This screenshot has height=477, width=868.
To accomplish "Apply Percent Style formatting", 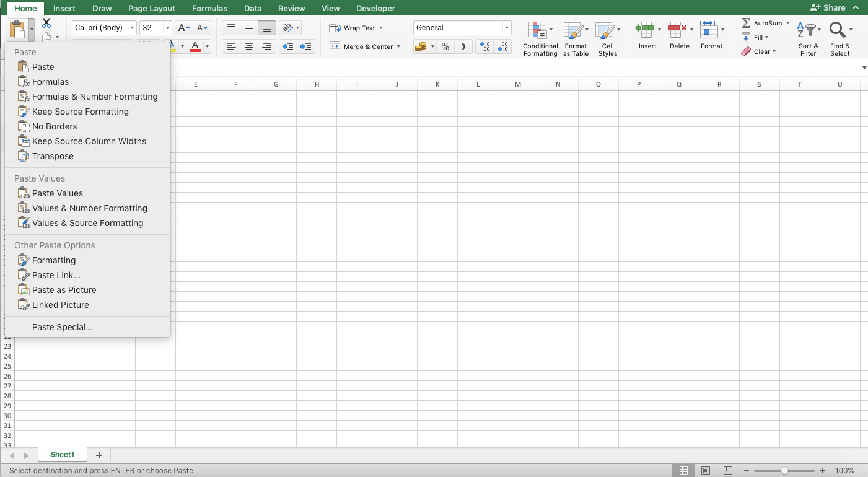I will coord(445,46).
